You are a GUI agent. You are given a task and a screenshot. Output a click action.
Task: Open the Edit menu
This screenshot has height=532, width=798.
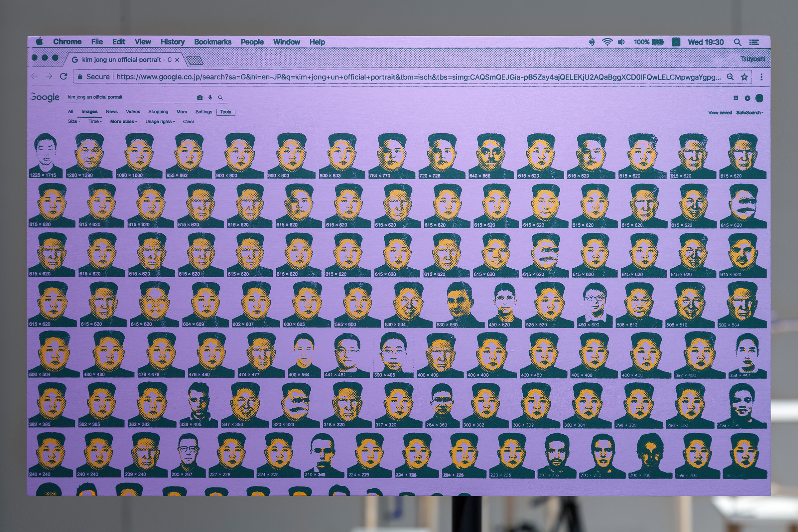(x=119, y=42)
